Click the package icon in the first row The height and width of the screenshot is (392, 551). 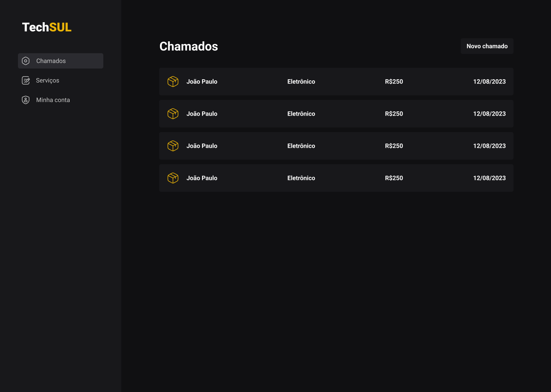coord(173,82)
